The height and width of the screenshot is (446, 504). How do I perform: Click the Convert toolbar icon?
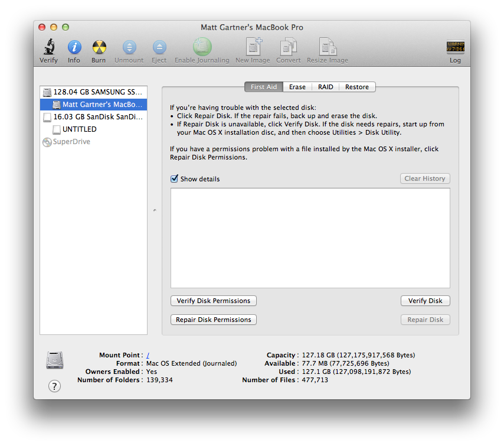[289, 46]
